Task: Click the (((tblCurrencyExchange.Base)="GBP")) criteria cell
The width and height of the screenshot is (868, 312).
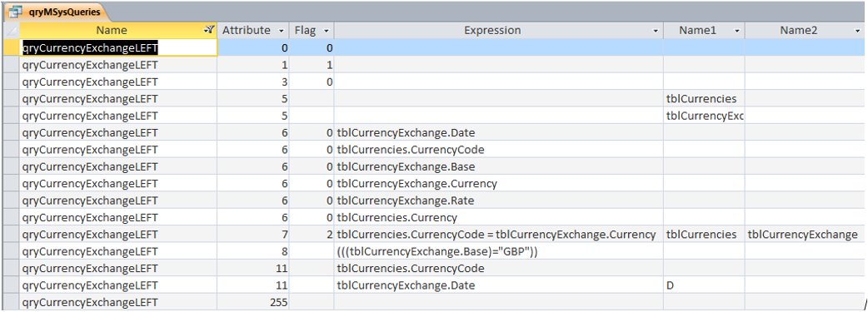Action: coord(499,252)
